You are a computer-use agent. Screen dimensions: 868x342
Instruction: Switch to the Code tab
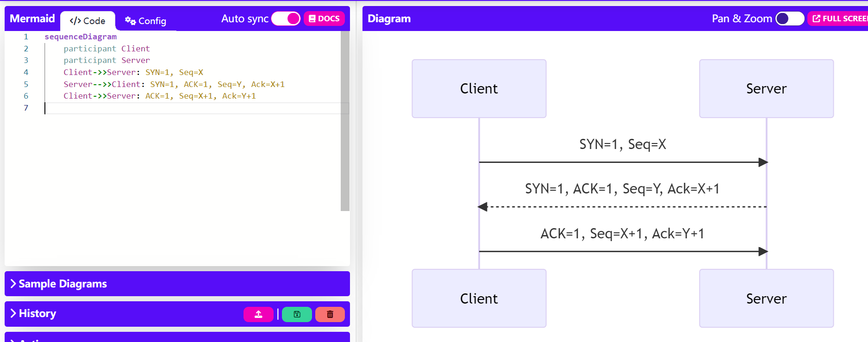(87, 21)
